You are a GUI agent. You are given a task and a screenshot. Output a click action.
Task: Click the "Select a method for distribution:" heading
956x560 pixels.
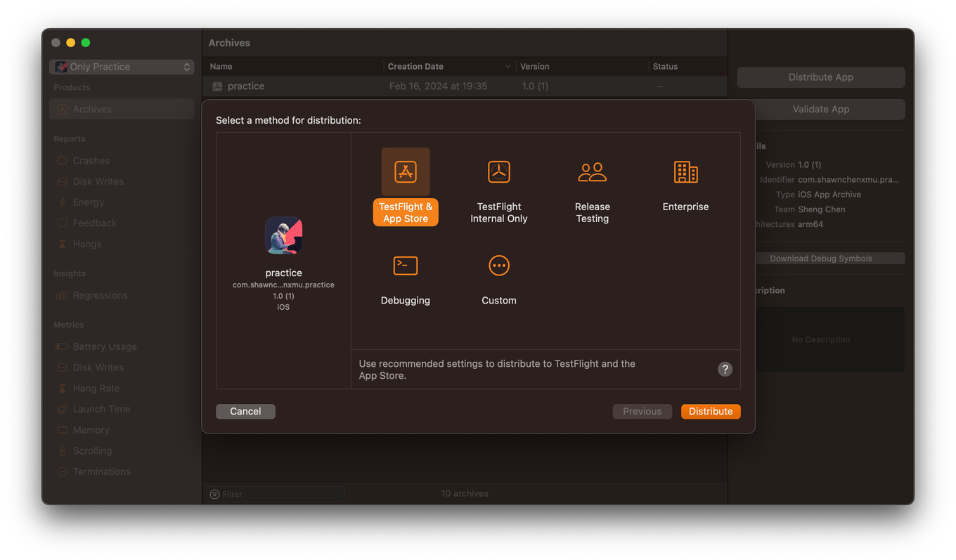coord(288,121)
